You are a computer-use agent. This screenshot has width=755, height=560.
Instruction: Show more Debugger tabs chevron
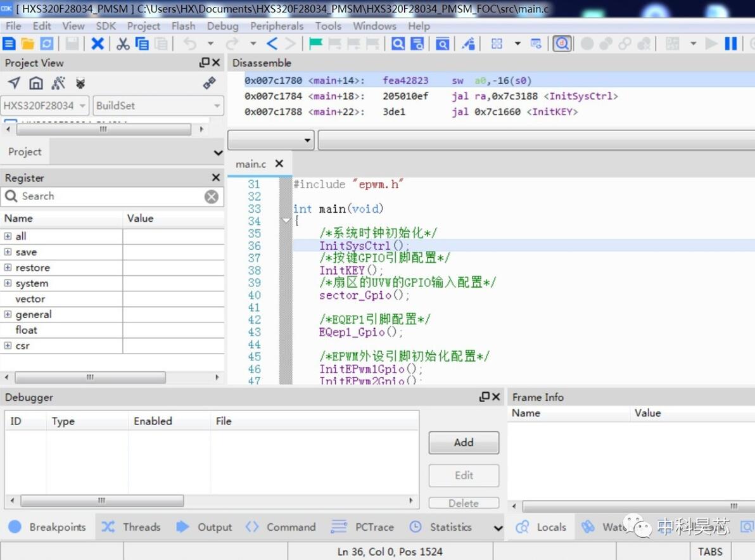[x=498, y=528]
